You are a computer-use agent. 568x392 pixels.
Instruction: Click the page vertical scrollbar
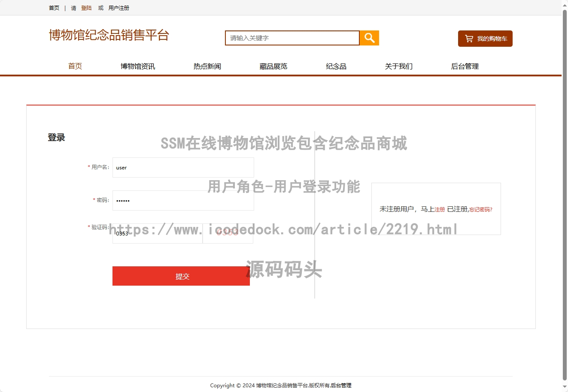pyautogui.click(x=565, y=196)
